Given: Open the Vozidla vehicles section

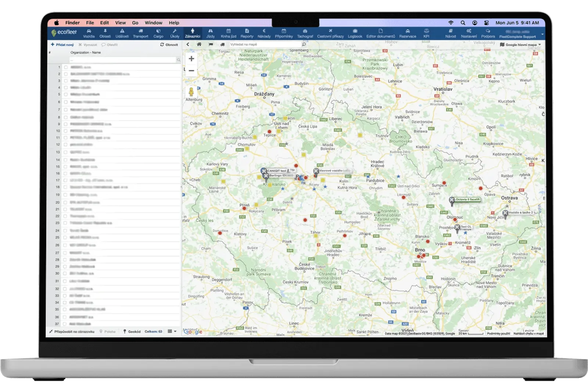Looking at the screenshot, I should pyautogui.click(x=89, y=33).
